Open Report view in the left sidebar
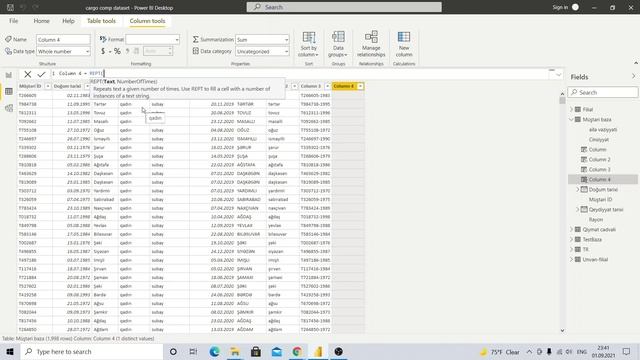 pos(9,75)
